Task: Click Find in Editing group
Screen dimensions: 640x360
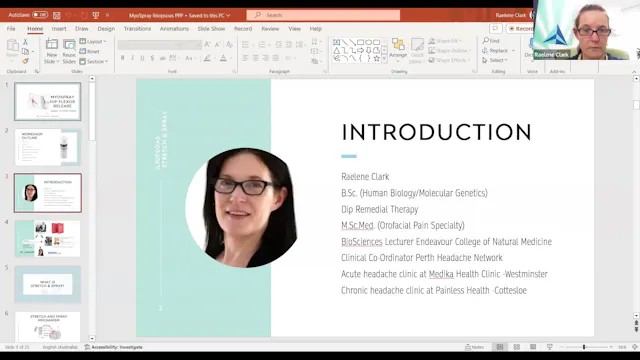Action: coord(491,41)
